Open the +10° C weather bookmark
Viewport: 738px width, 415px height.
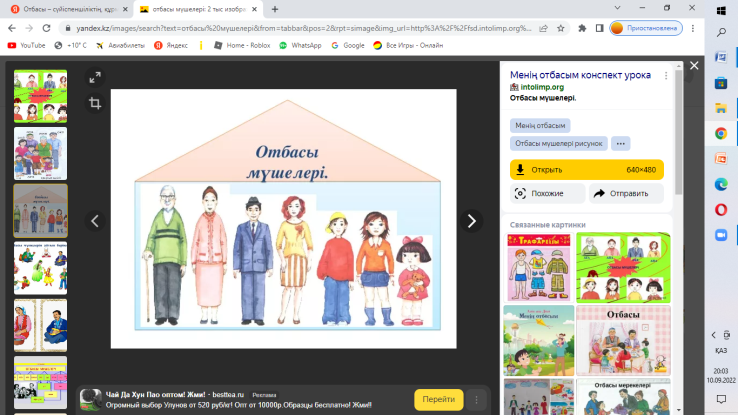(x=71, y=45)
